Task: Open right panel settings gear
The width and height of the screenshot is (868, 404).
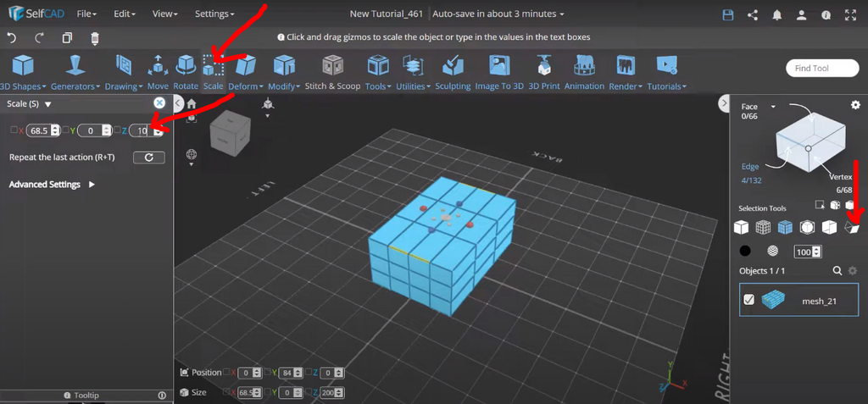Action: point(855,104)
